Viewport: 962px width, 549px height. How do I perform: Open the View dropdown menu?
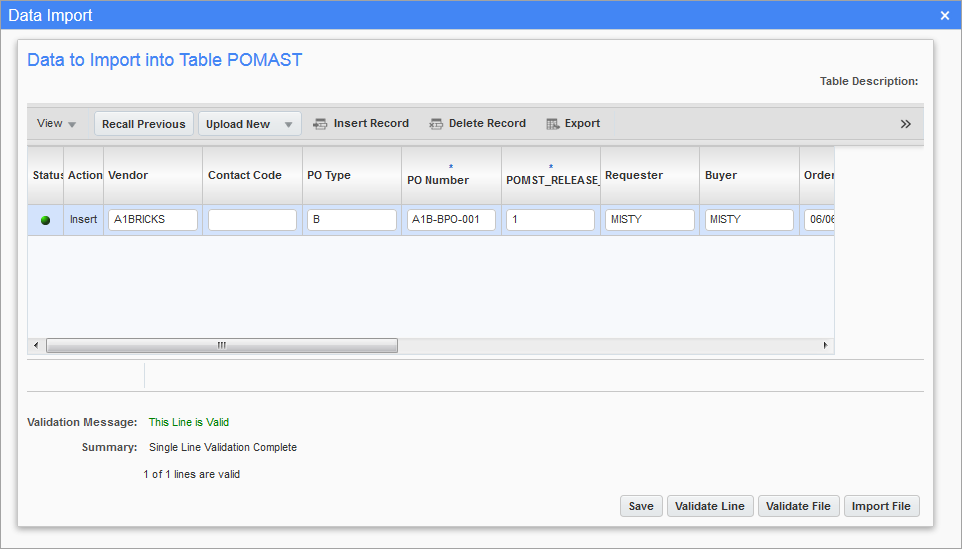(x=57, y=124)
